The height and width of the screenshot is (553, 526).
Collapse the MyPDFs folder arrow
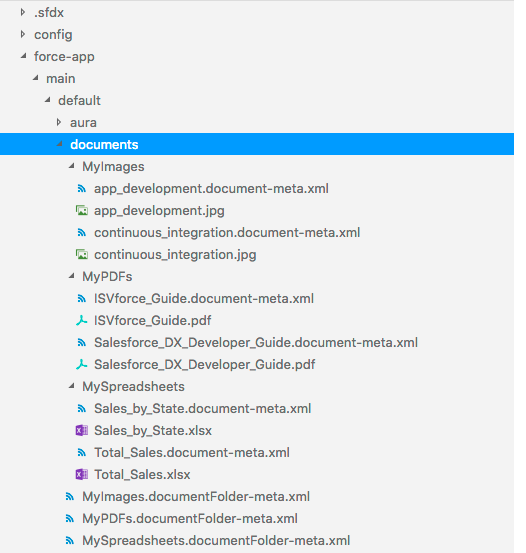[x=72, y=276]
